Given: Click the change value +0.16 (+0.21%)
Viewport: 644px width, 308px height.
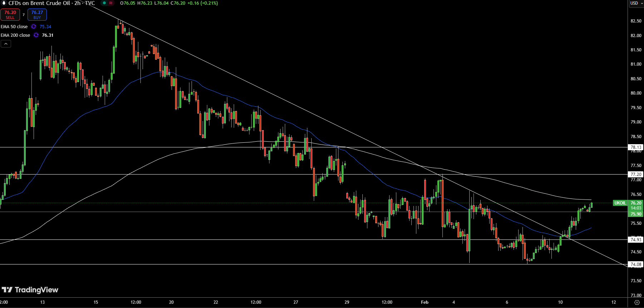Looking at the screenshot, I should tap(203, 3).
